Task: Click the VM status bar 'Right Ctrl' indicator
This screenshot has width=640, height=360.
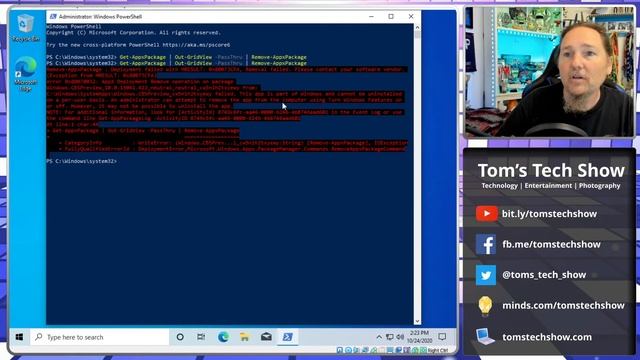Action: pyautogui.click(x=438, y=350)
